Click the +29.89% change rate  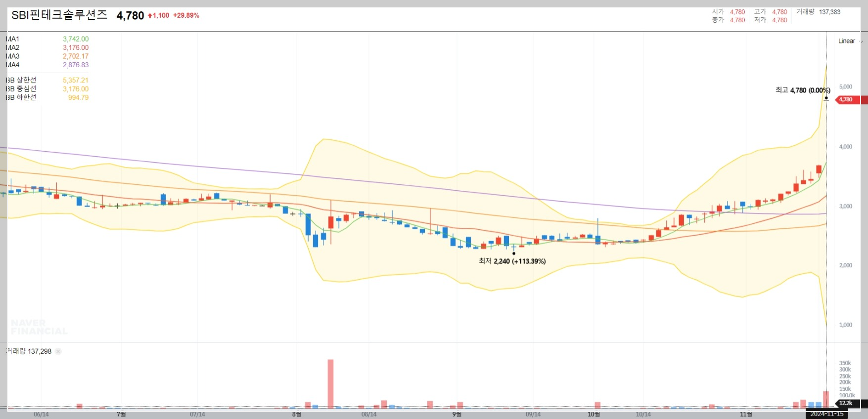(186, 15)
